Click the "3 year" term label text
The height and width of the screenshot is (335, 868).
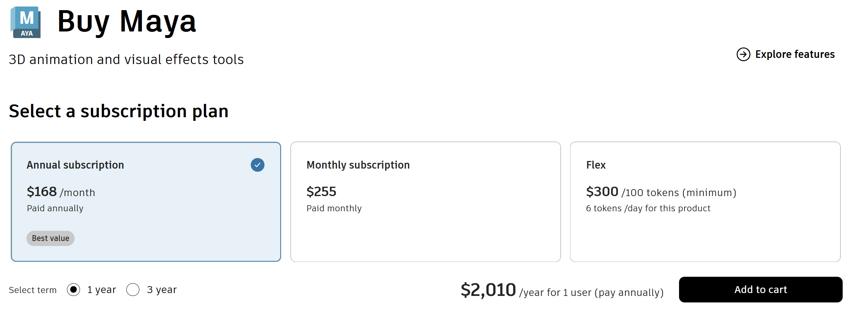161,290
